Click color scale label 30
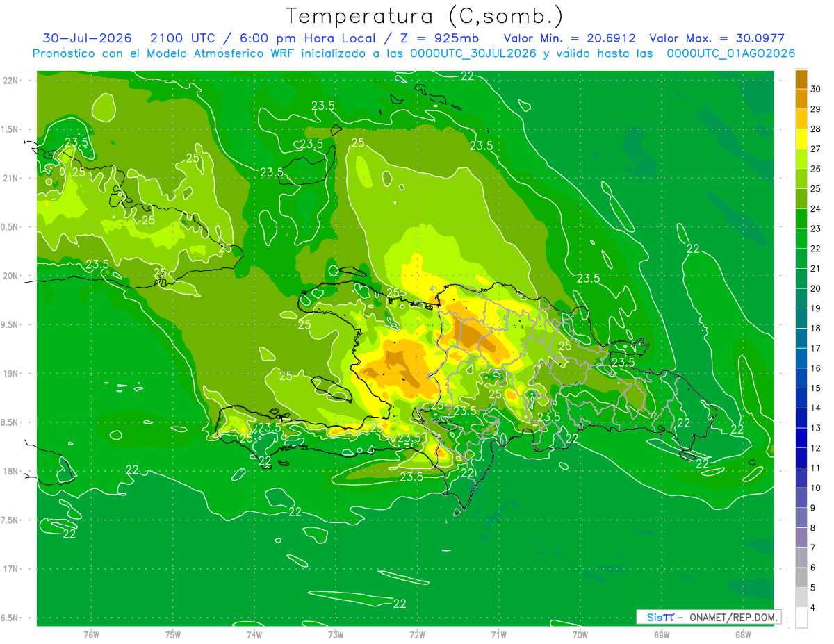 click(816, 90)
